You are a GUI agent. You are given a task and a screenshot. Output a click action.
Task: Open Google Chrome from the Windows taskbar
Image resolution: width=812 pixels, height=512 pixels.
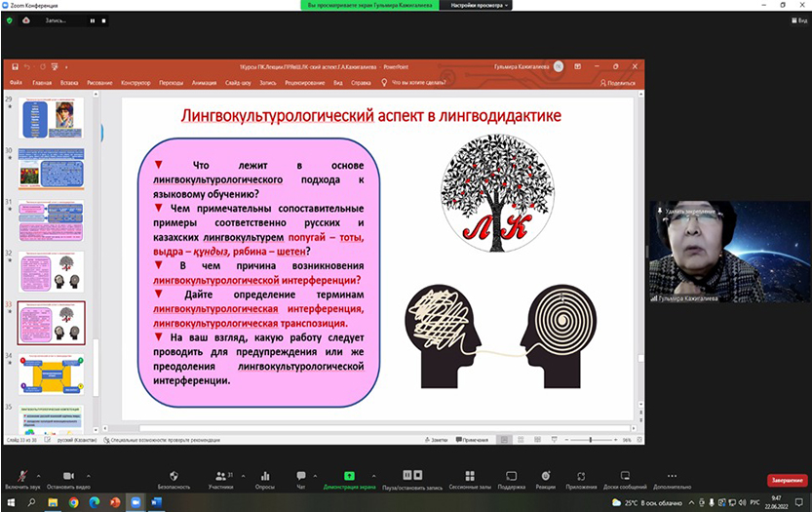[x=74, y=501]
